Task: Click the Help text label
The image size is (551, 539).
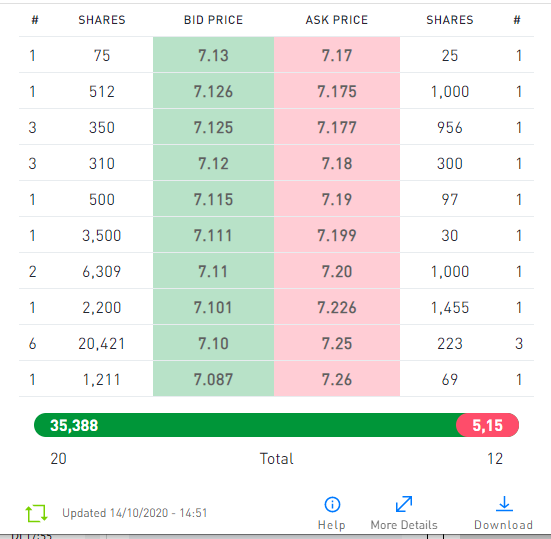Action: click(332, 525)
